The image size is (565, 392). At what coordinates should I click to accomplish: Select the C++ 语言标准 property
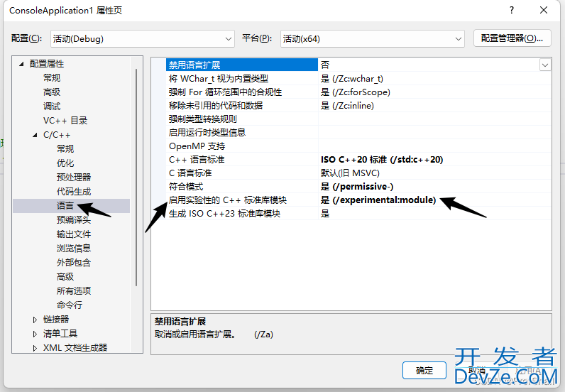tap(197, 159)
